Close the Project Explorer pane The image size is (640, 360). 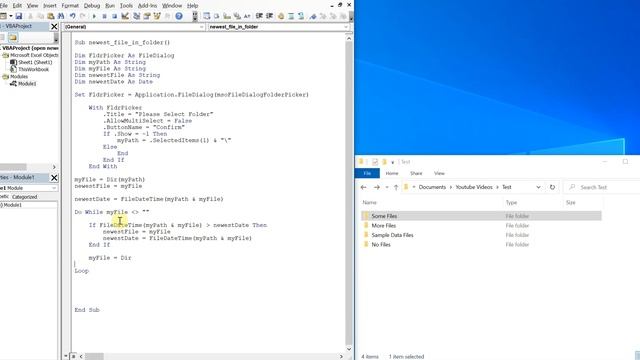(x=54, y=27)
